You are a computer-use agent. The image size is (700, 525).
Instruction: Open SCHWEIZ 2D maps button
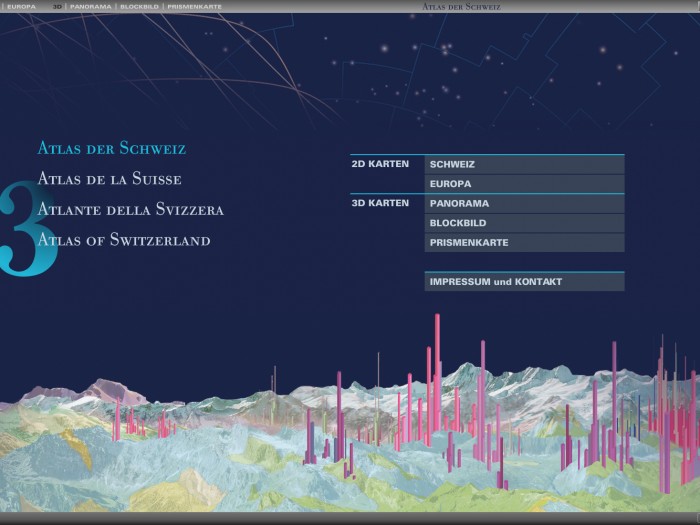pyautogui.click(x=524, y=164)
